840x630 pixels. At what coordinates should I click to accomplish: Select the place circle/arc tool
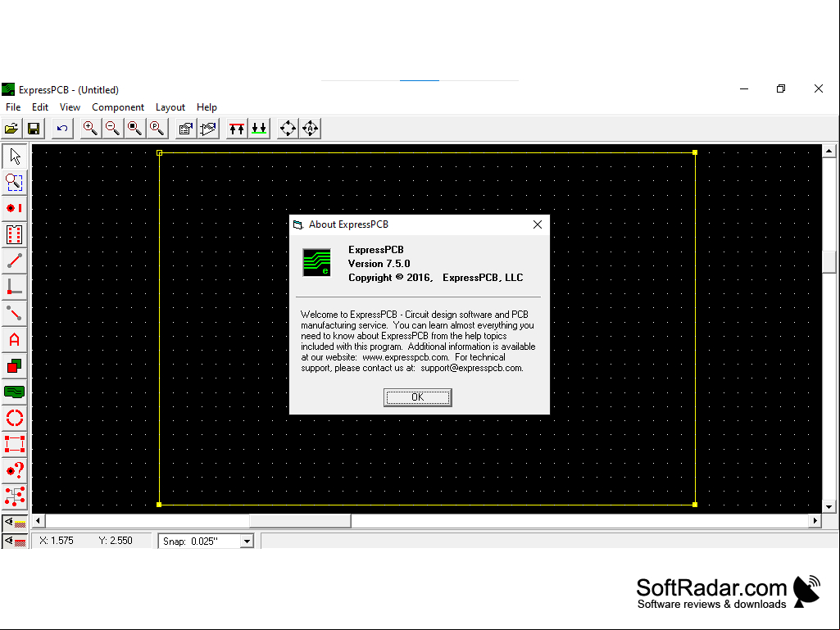[x=15, y=419]
